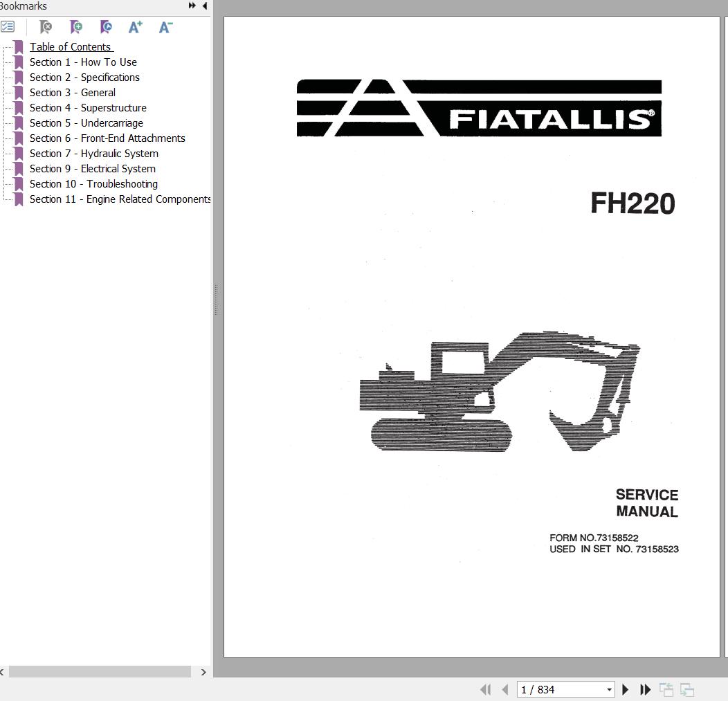Image resolution: width=728 pixels, height=701 pixels.
Task: Click the bookmarks scrollbar left arrow
Action: (x=2, y=672)
